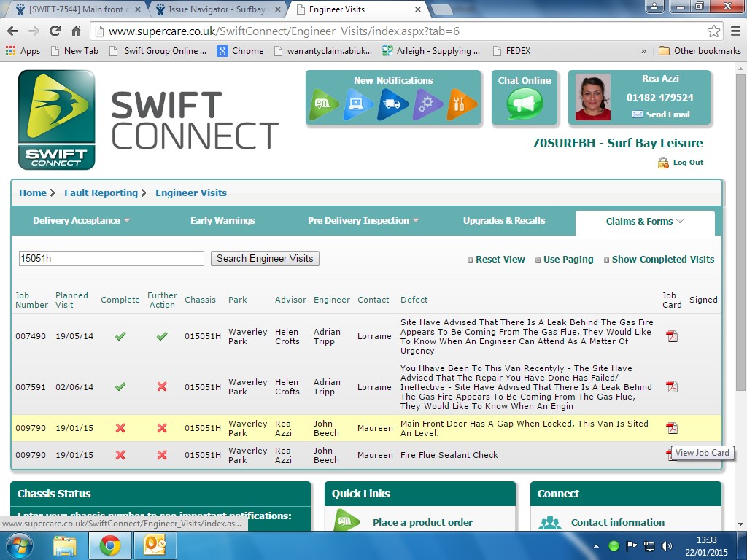Open Outlook from taskbar
The height and width of the screenshot is (560, 747).
click(x=155, y=545)
